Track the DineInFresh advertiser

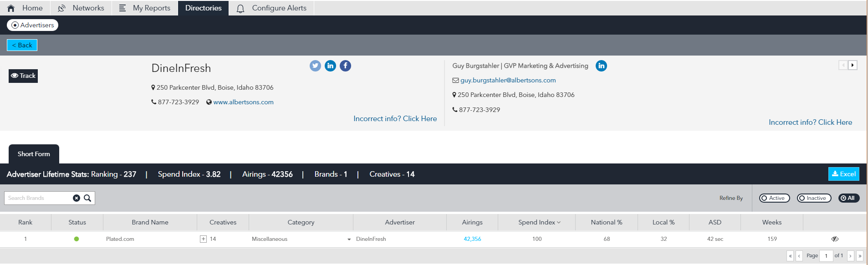tap(23, 76)
